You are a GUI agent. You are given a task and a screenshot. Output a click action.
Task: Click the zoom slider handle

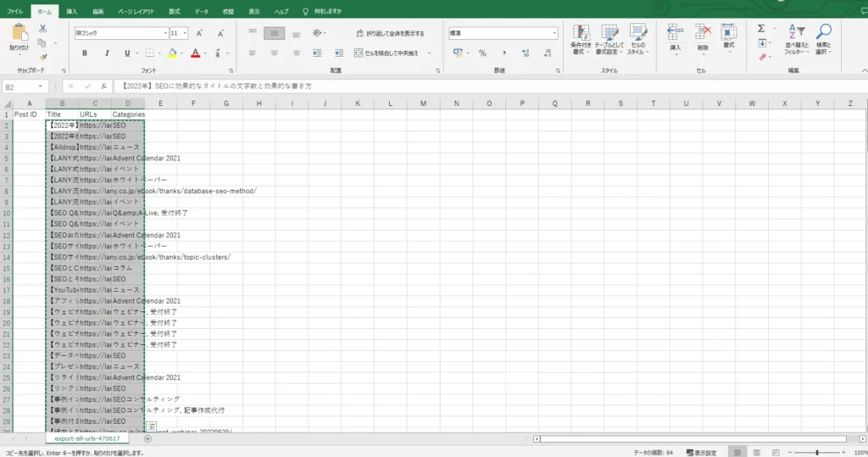click(816, 453)
